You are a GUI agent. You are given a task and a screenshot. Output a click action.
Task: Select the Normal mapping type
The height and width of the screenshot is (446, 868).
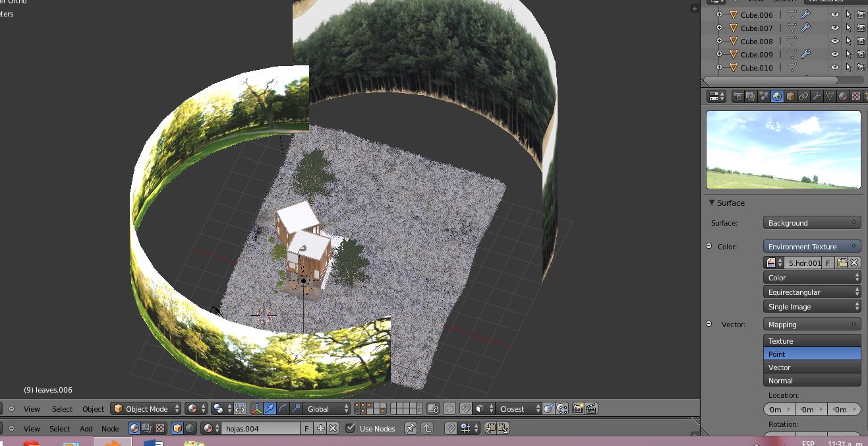point(812,381)
